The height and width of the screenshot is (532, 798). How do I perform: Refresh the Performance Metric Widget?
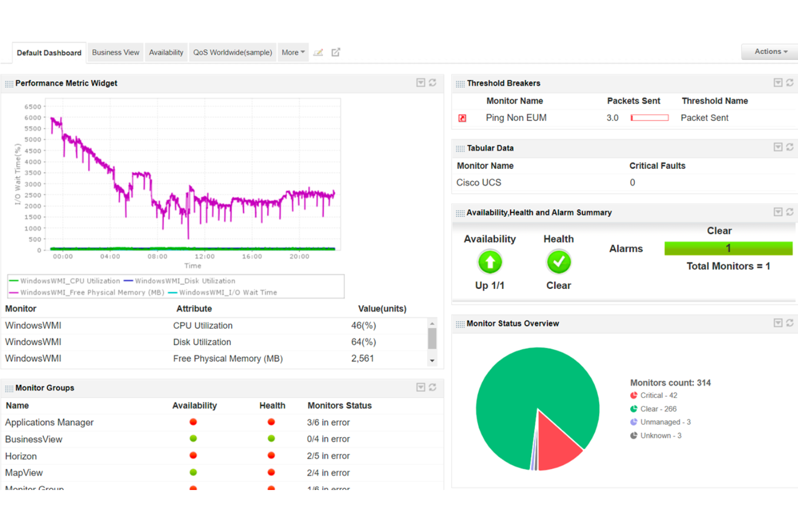point(433,83)
